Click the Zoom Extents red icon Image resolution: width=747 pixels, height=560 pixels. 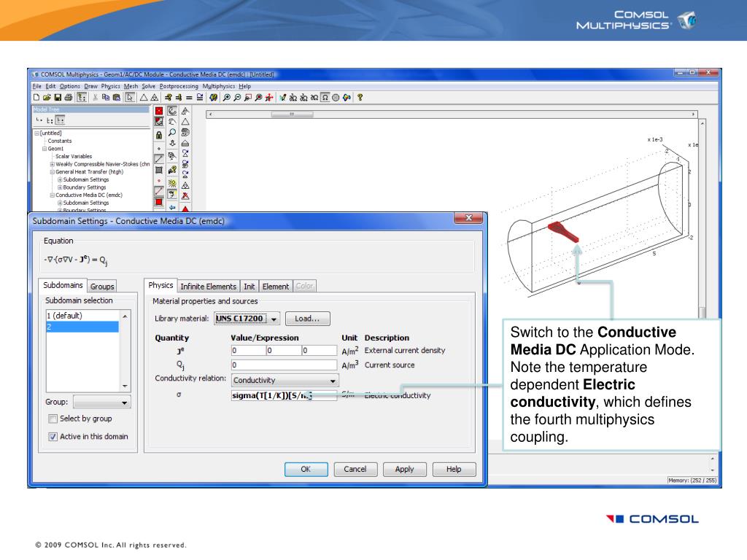269,98
